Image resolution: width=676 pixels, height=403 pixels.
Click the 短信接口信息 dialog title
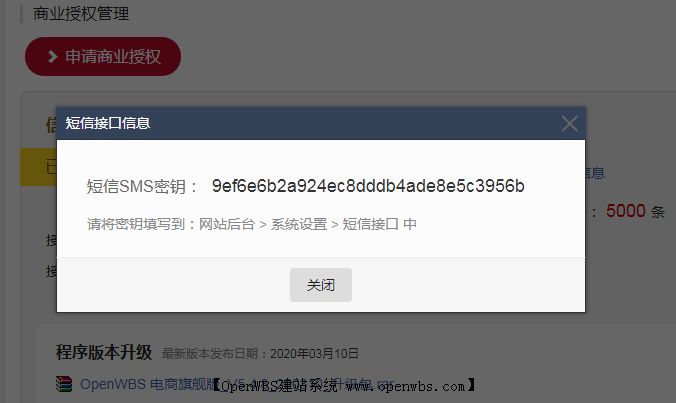pos(108,123)
